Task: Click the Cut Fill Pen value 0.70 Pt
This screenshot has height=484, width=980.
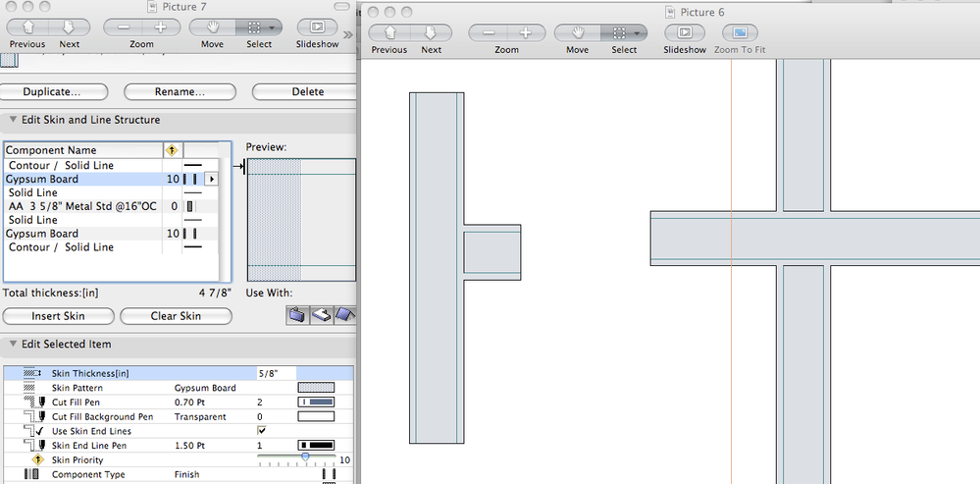Action: coord(188,403)
